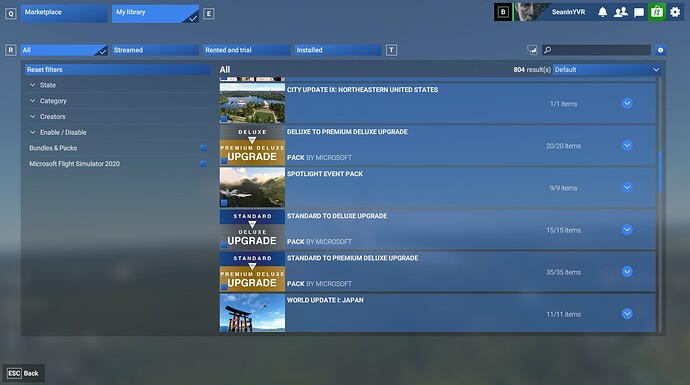Click the T key filter next icon
Screen dimensions: 690x385
391,50
